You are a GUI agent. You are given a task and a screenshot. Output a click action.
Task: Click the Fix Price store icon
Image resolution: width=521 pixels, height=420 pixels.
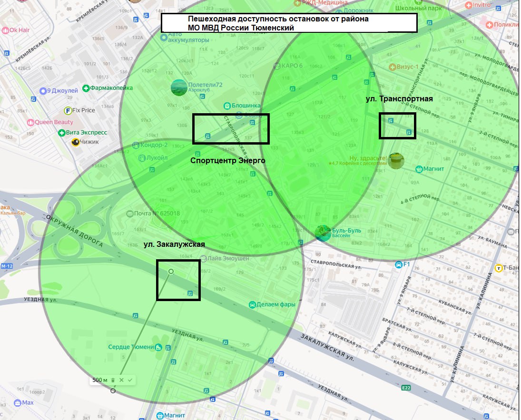[68, 111]
